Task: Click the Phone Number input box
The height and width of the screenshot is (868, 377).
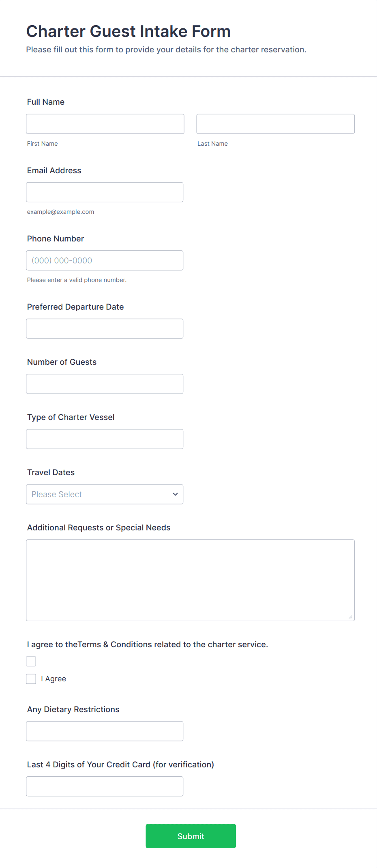Action: [x=105, y=261]
